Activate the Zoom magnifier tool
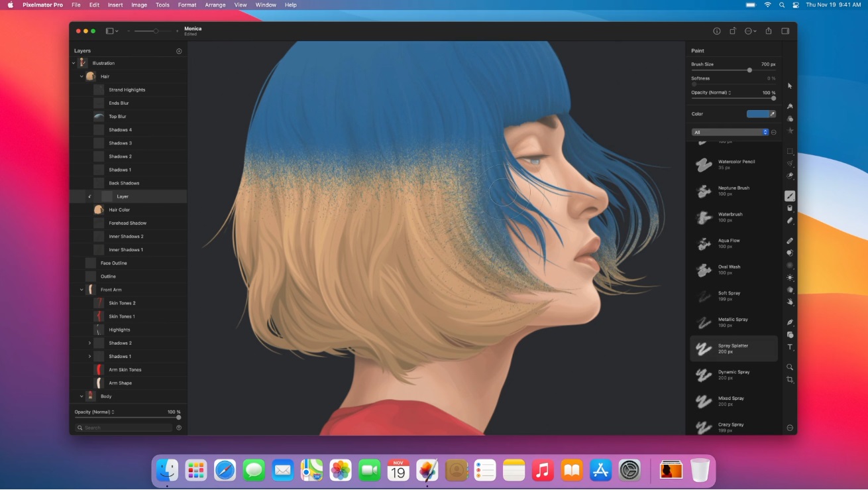 pos(790,367)
